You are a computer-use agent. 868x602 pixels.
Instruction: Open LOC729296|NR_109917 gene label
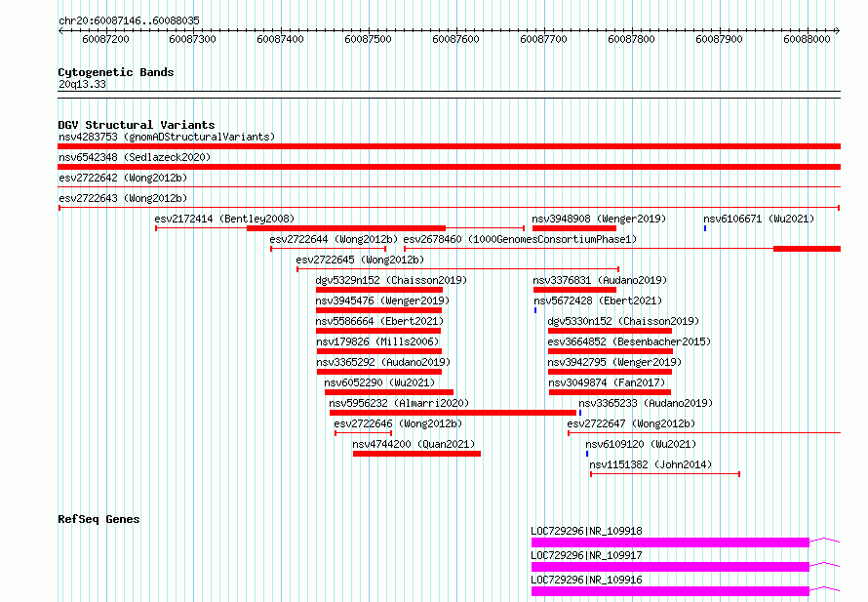point(586,555)
